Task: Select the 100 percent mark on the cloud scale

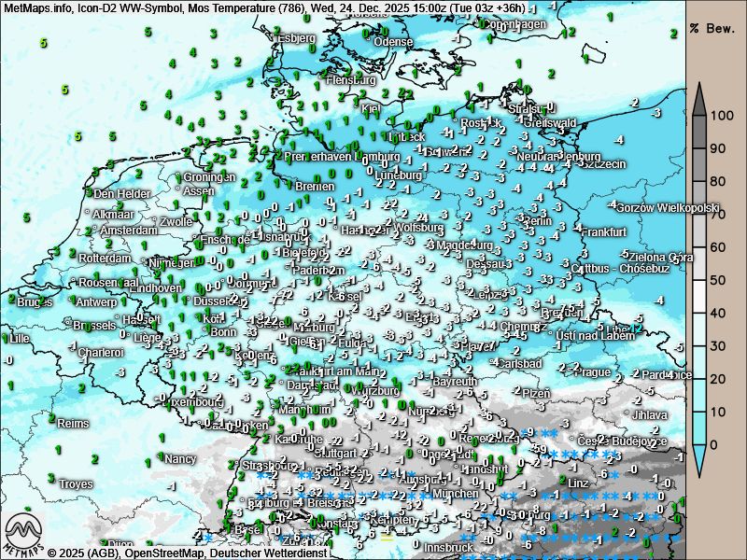Action: coord(720,117)
